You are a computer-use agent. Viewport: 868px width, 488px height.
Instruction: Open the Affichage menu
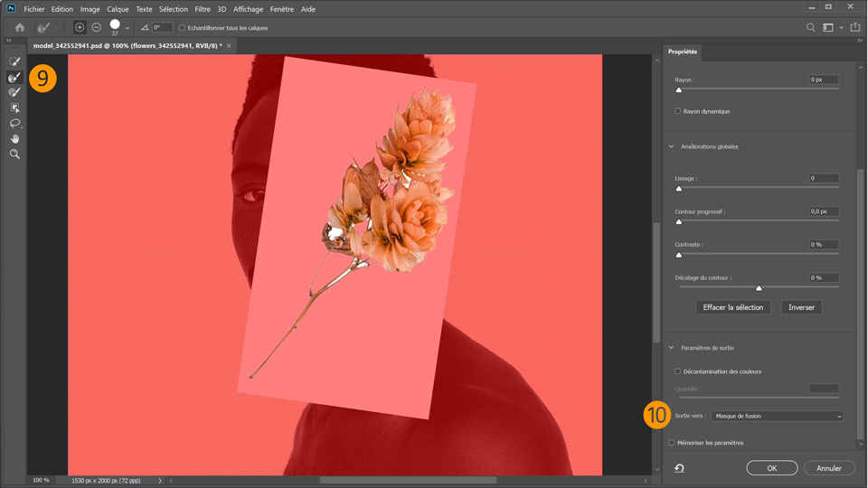tap(248, 9)
